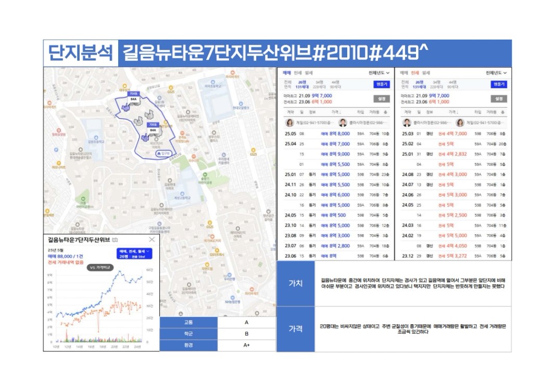The image size is (555, 392).
Task: Open 전체년도 dropdown in the jeonse panel
Action: (496, 73)
